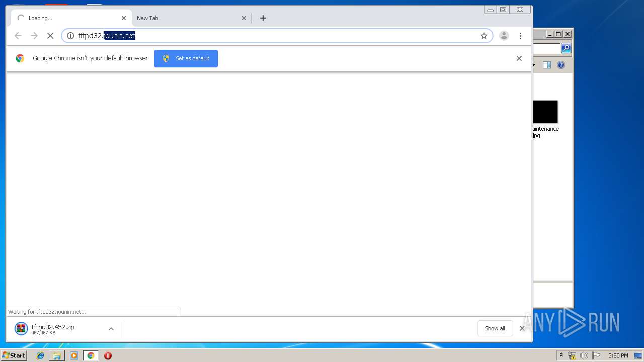
Task: Open the downloaded tftpd32.452.zip file
Action: coord(53,329)
